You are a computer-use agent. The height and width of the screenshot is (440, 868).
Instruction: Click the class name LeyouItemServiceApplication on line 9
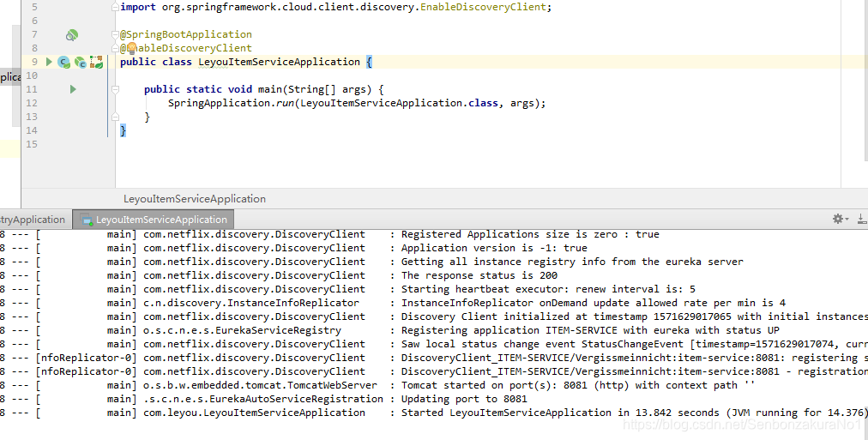pyautogui.click(x=279, y=62)
